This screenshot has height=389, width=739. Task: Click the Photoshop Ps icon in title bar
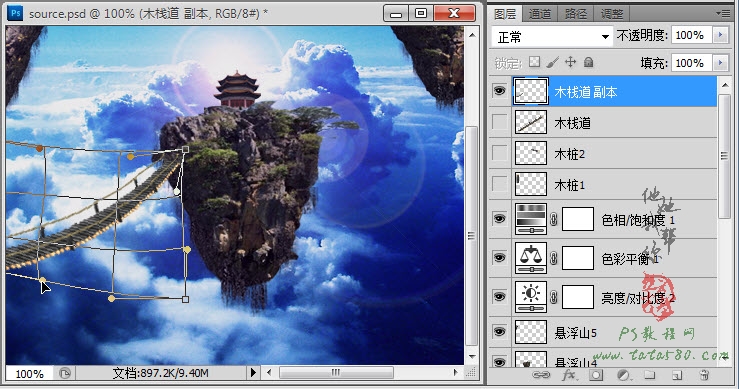16,13
